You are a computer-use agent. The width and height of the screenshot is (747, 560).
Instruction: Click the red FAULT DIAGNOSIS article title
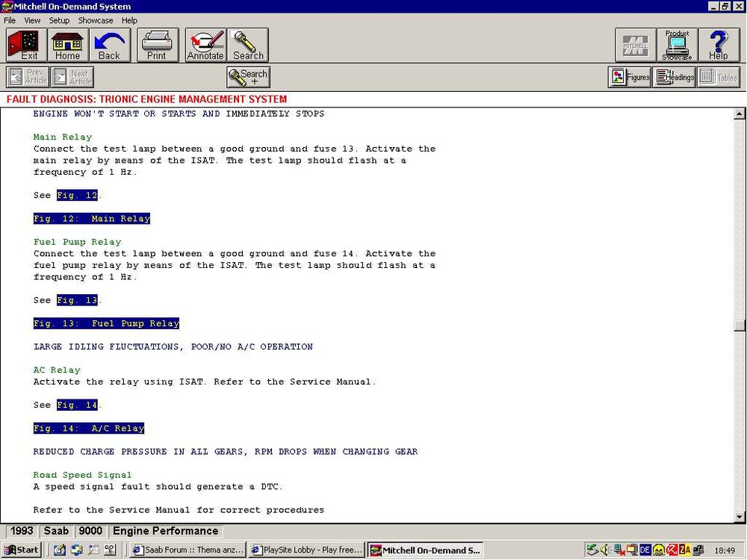click(x=146, y=99)
